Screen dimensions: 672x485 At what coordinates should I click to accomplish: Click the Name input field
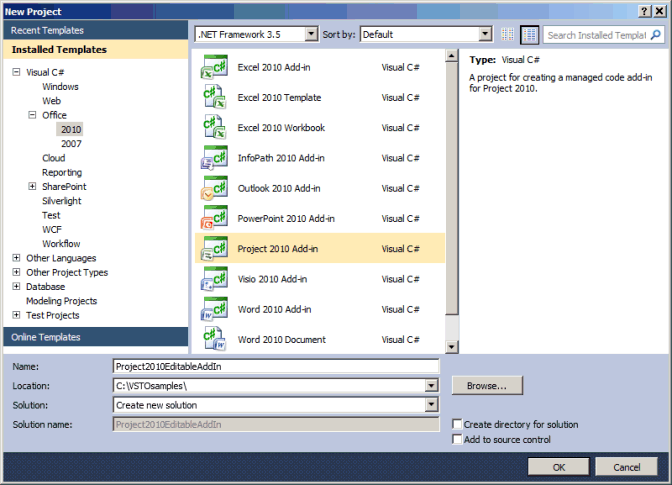click(x=276, y=366)
